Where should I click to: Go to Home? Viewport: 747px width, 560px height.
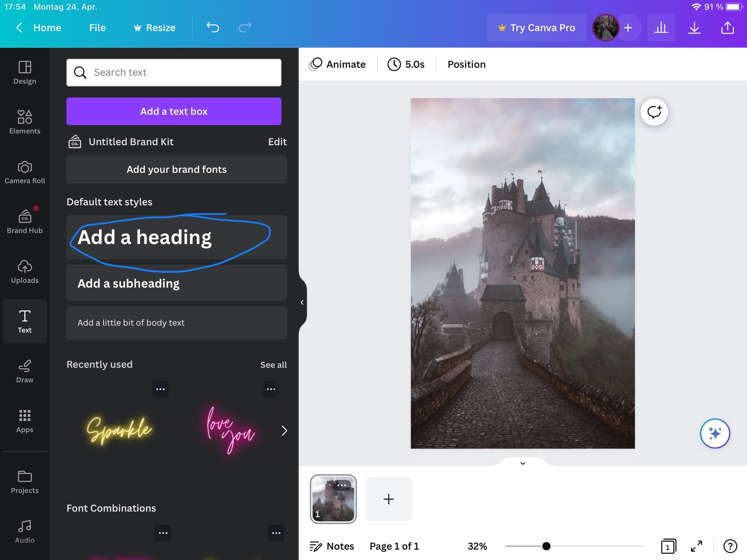tap(47, 28)
